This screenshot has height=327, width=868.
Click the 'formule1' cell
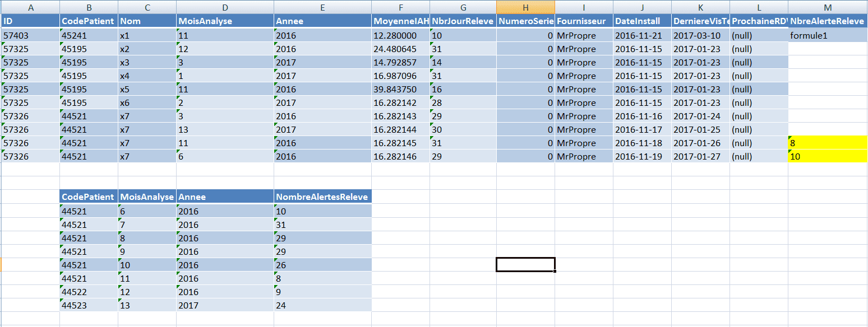pyautogui.click(x=828, y=35)
